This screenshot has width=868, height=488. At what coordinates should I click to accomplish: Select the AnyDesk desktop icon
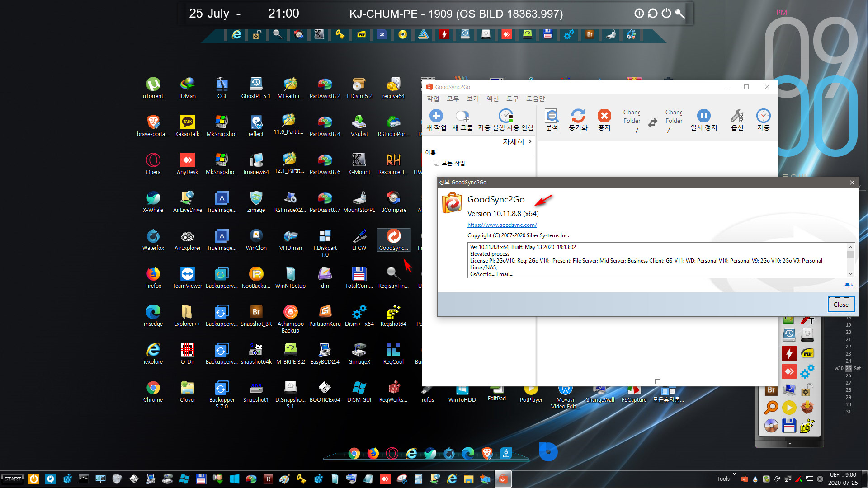tap(187, 164)
